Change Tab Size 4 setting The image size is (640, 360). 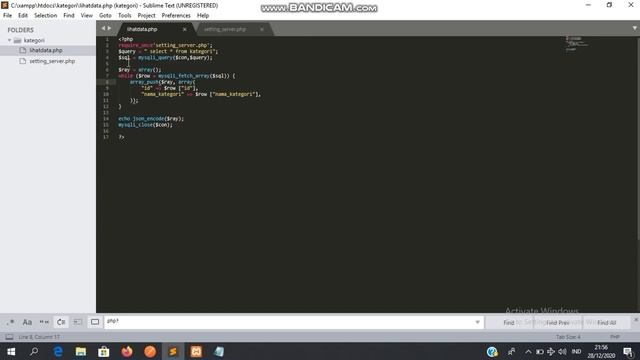568,337
